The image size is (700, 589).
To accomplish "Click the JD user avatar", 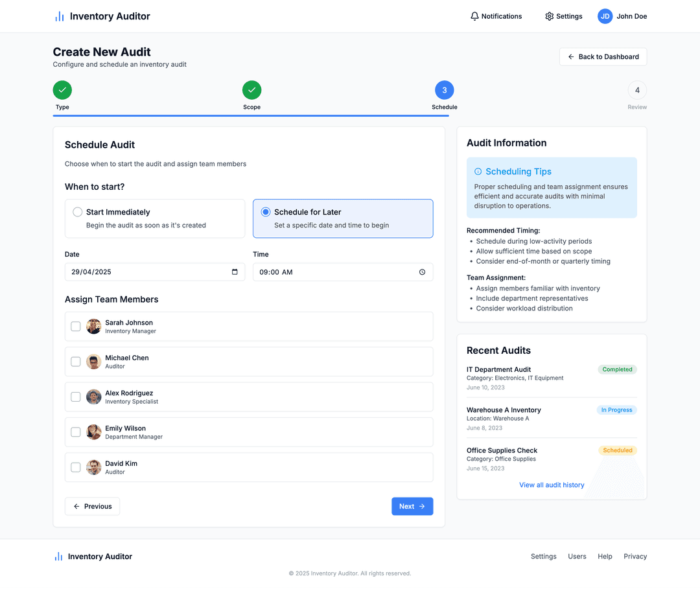I will point(605,16).
